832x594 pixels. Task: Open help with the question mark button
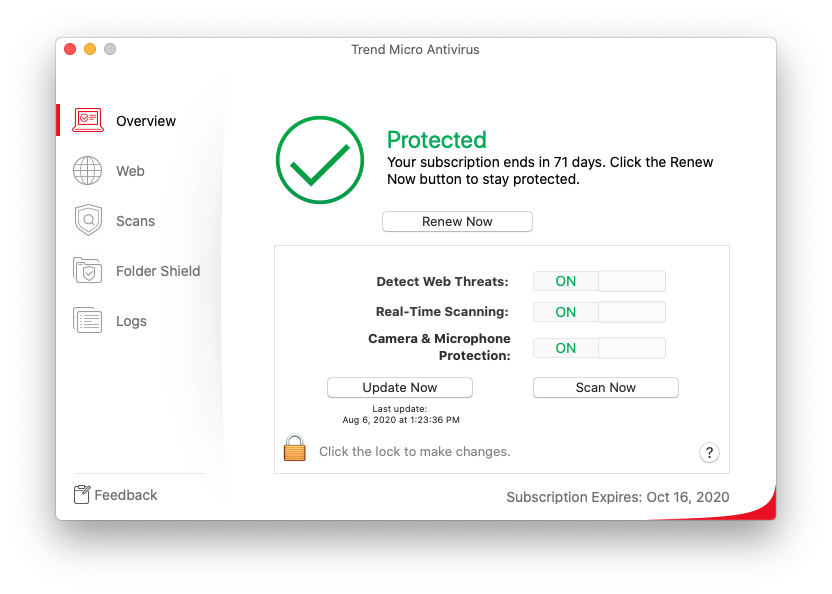tap(709, 452)
